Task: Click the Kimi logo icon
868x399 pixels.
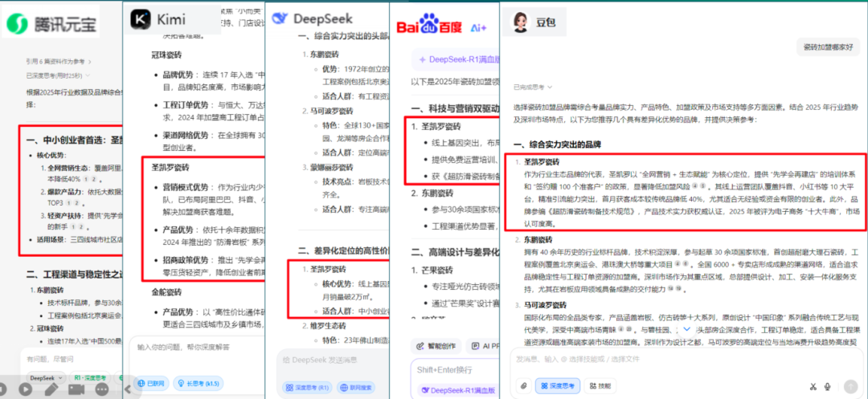Action: 141,18
